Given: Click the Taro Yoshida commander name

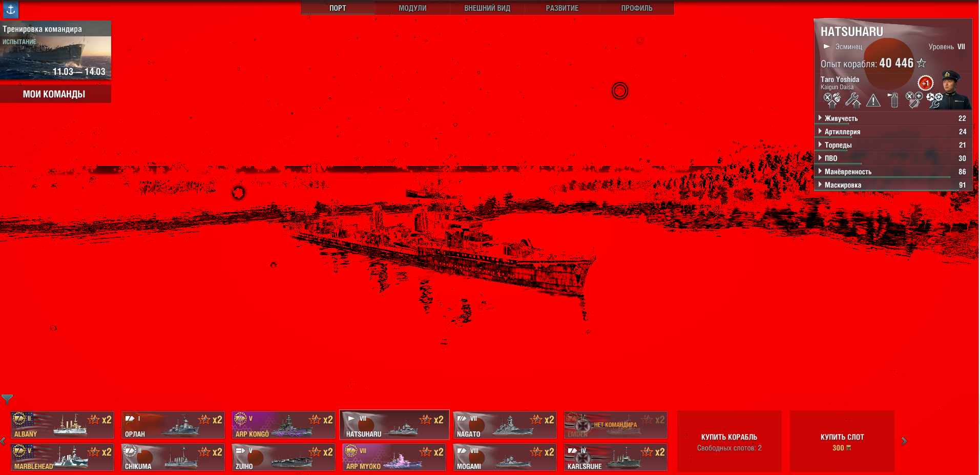Looking at the screenshot, I should tap(840, 79).
